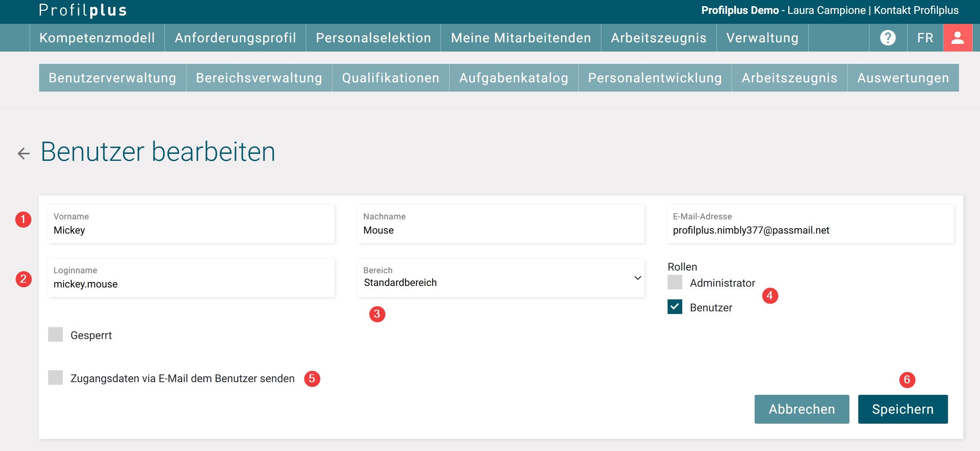The width and height of the screenshot is (980, 451).
Task: Open Meine Mitarbeitenden menu item
Action: [x=520, y=38]
